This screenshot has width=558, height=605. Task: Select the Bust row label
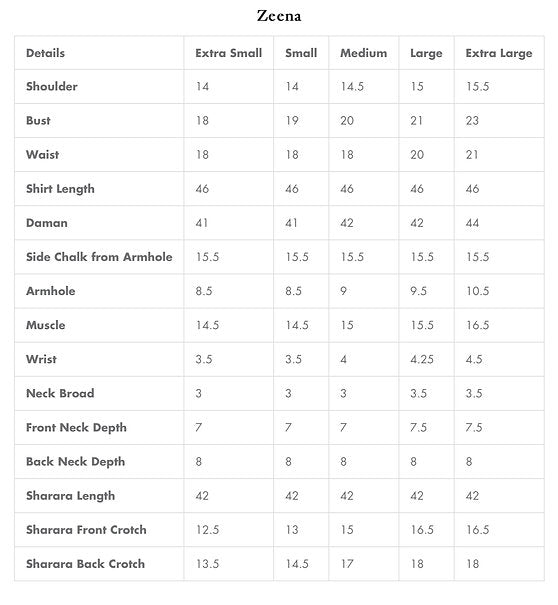38,120
